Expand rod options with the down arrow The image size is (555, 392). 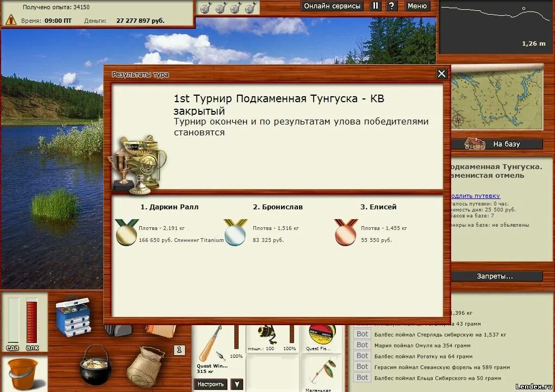pos(236,384)
